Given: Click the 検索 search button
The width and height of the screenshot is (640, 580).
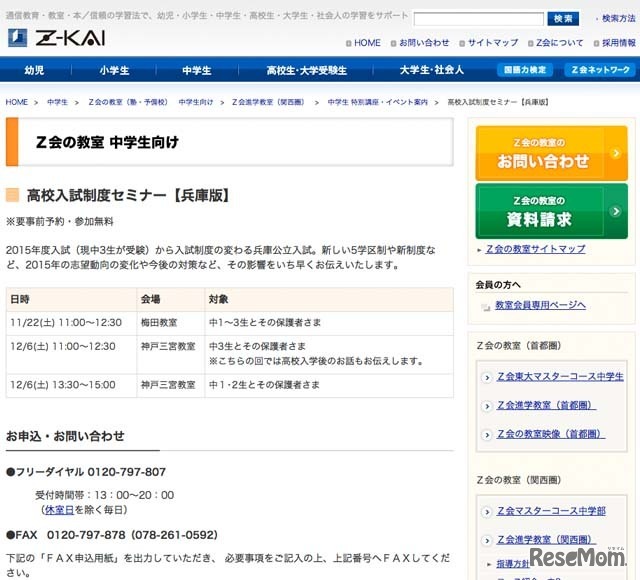Looking at the screenshot, I should point(563,18).
